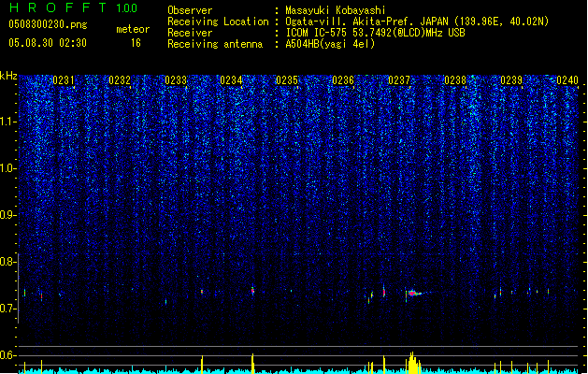Click the HROFFT 1.0.0 title text
Image resolution: width=588 pixels, height=374 pixels.
pos(73,7)
